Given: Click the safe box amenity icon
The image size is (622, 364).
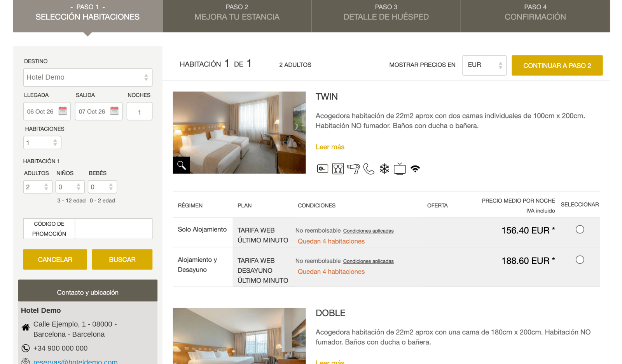Looking at the screenshot, I should 323,169.
